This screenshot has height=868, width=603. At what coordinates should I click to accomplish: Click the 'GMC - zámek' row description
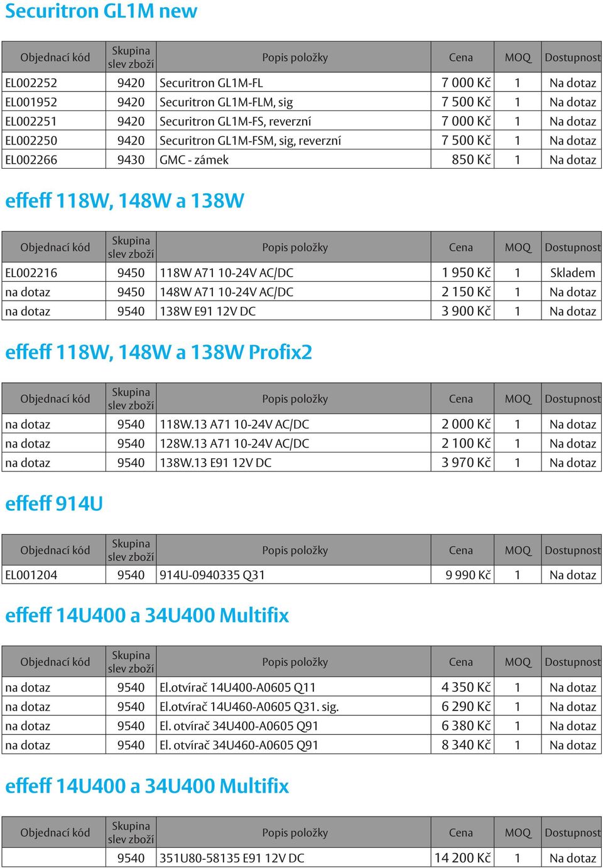click(194, 160)
